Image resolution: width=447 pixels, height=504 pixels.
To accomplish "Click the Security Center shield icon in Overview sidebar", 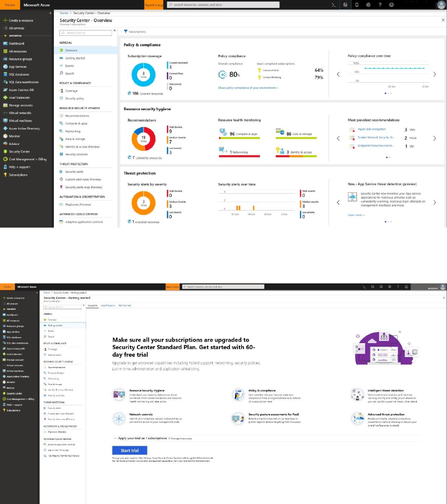I will pos(5,151).
